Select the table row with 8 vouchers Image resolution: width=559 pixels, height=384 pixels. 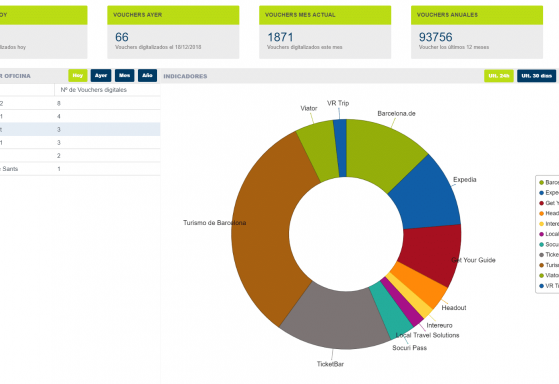coord(80,103)
